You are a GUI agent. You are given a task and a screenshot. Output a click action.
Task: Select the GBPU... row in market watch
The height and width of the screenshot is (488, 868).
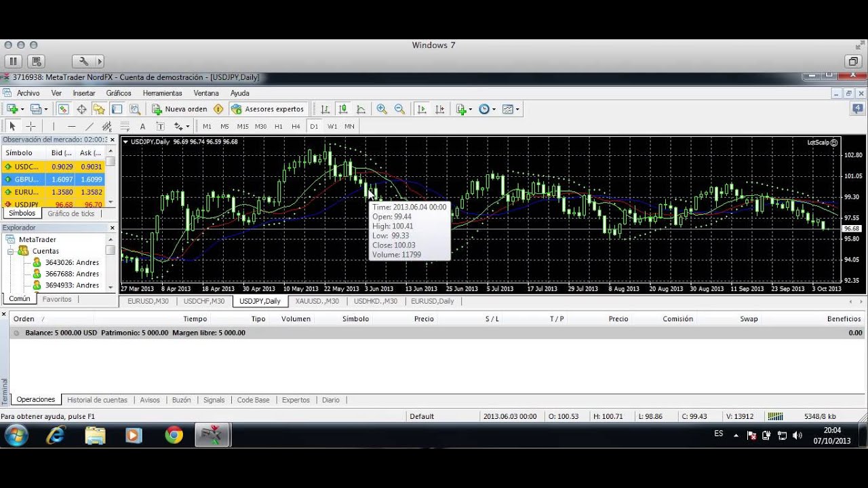[53, 180]
